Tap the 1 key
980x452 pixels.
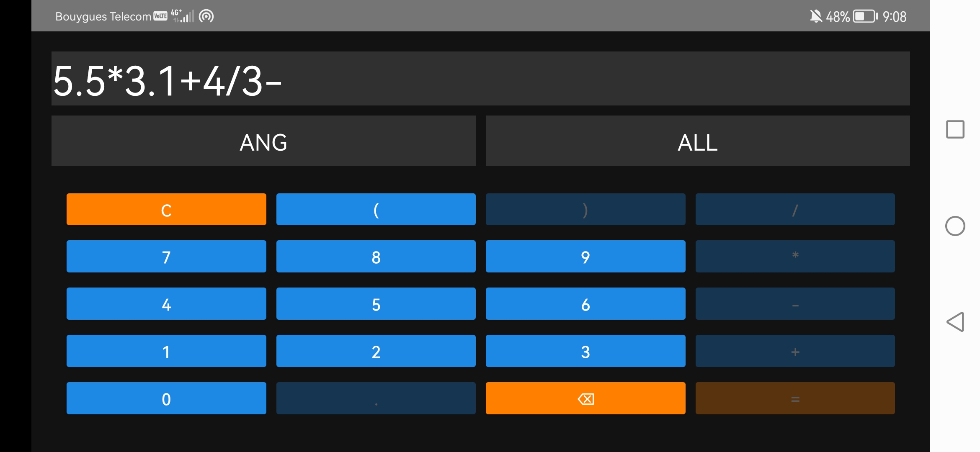[x=166, y=351]
